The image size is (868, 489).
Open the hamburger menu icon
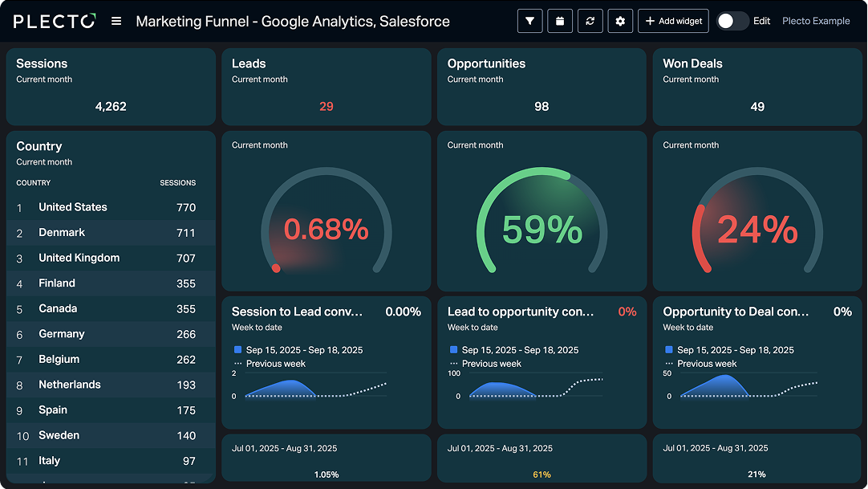[x=116, y=22]
